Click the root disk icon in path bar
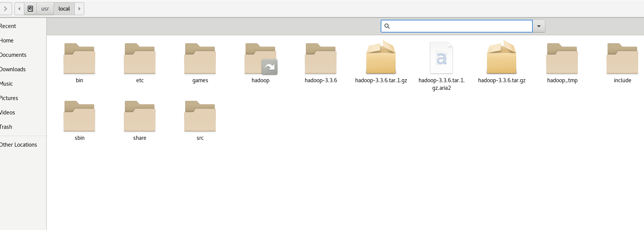Screen dimensions: 644x230 pyautogui.click(x=30, y=9)
